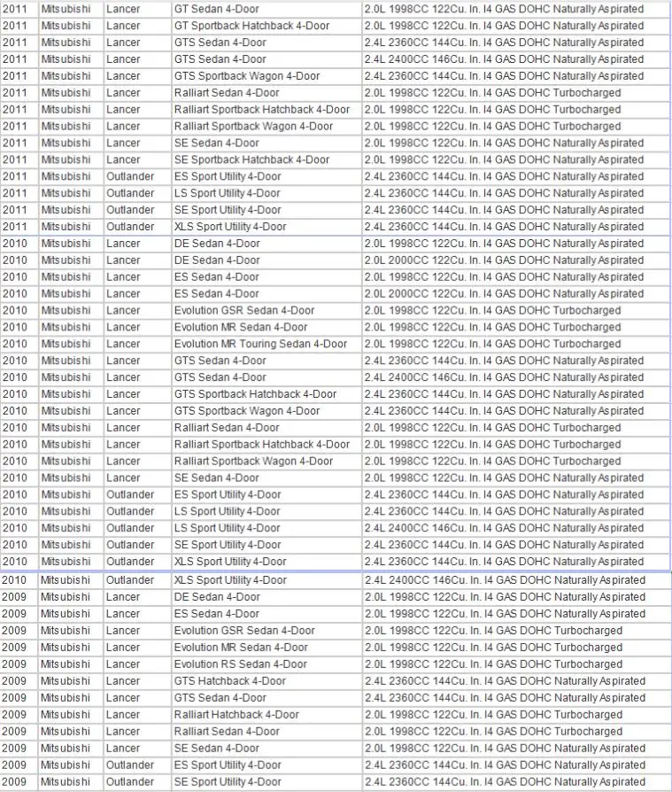Click 2009 'SE Sport Utility 4-Door' cell
The image size is (672, 792).
click(266, 781)
